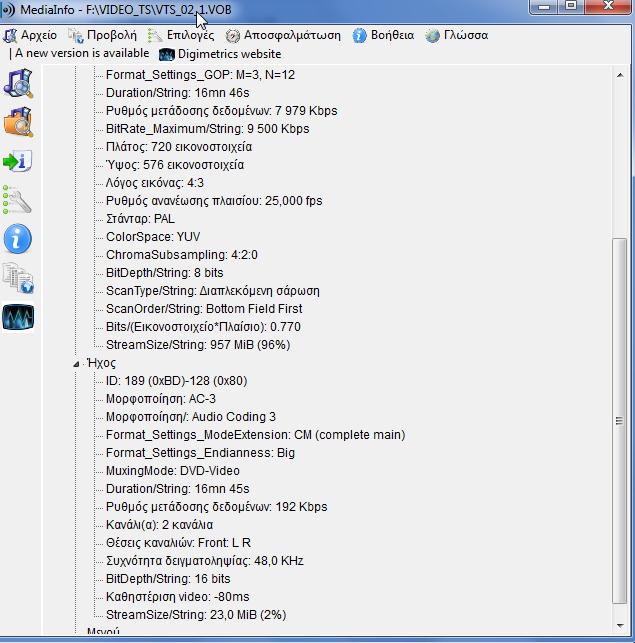Click the export green arrow document icon

tap(17, 161)
